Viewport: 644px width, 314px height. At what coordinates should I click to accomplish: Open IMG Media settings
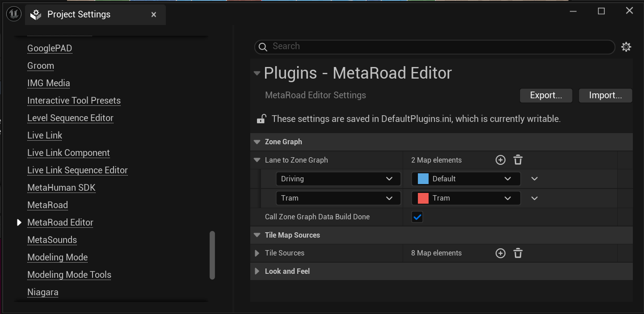pyautogui.click(x=49, y=83)
